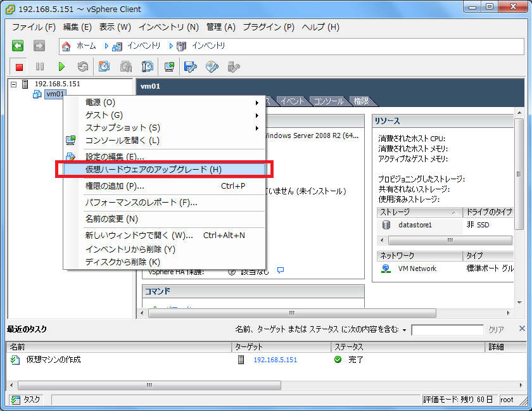
Task: Open the ファイル (F) menu
Action: click(34, 27)
